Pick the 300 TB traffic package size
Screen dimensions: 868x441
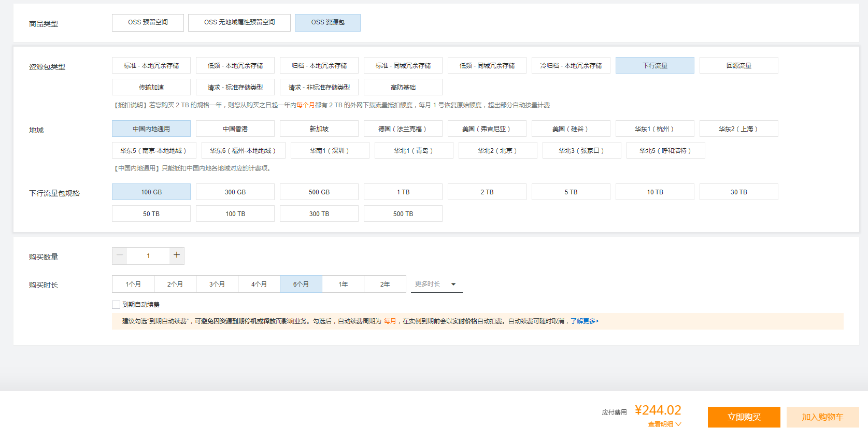click(319, 214)
